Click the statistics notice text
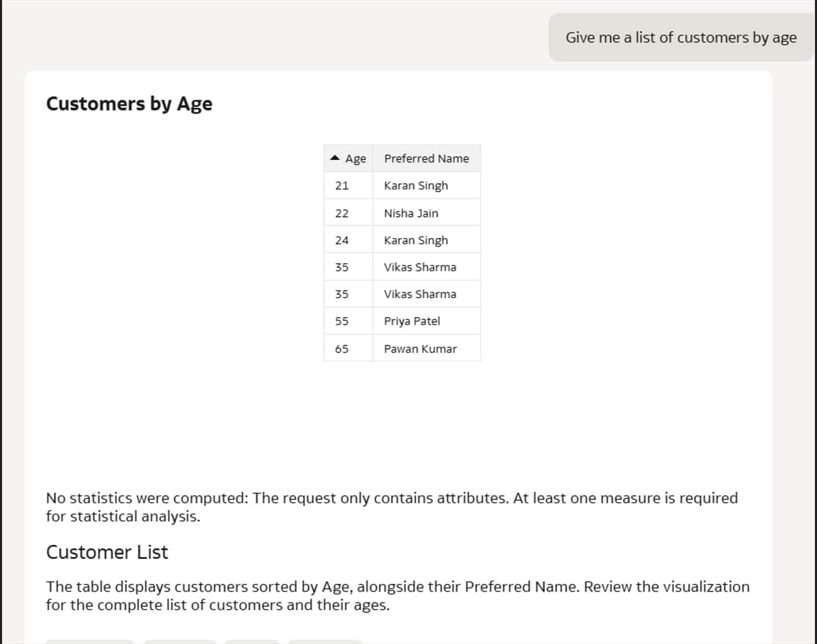 click(x=391, y=506)
